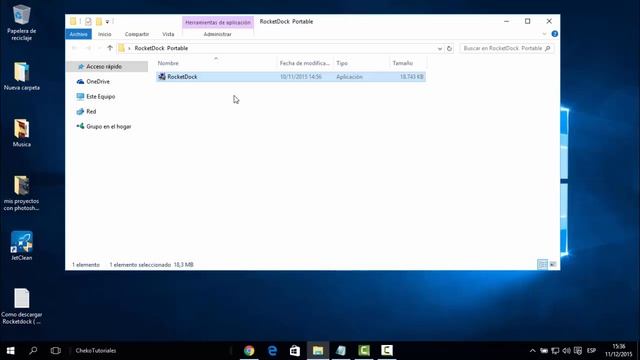This screenshot has width=640, height=360.
Task: Select the Musica desktop folder
Action: click(x=22, y=133)
